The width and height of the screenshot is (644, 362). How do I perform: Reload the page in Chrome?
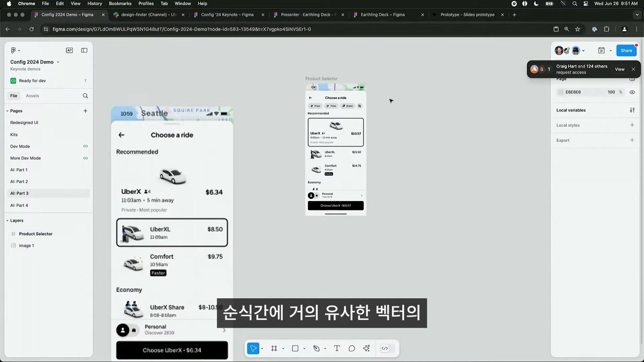(x=32, y=29)
